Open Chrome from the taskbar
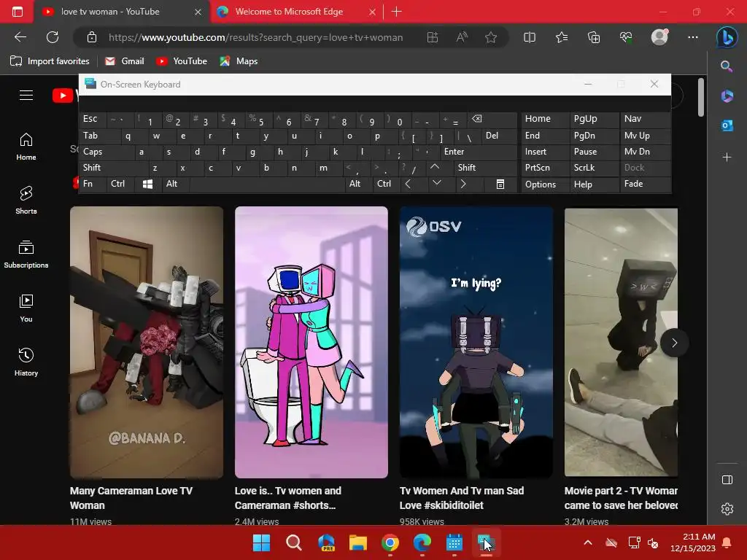 (x=390, y=542)
